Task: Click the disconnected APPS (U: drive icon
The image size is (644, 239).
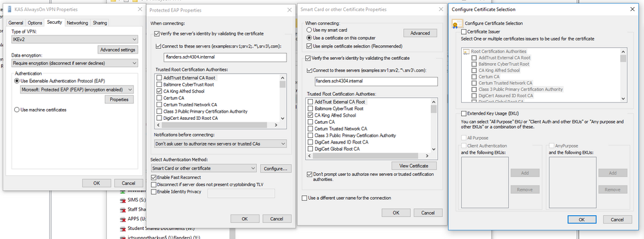Action: [122, 219]
